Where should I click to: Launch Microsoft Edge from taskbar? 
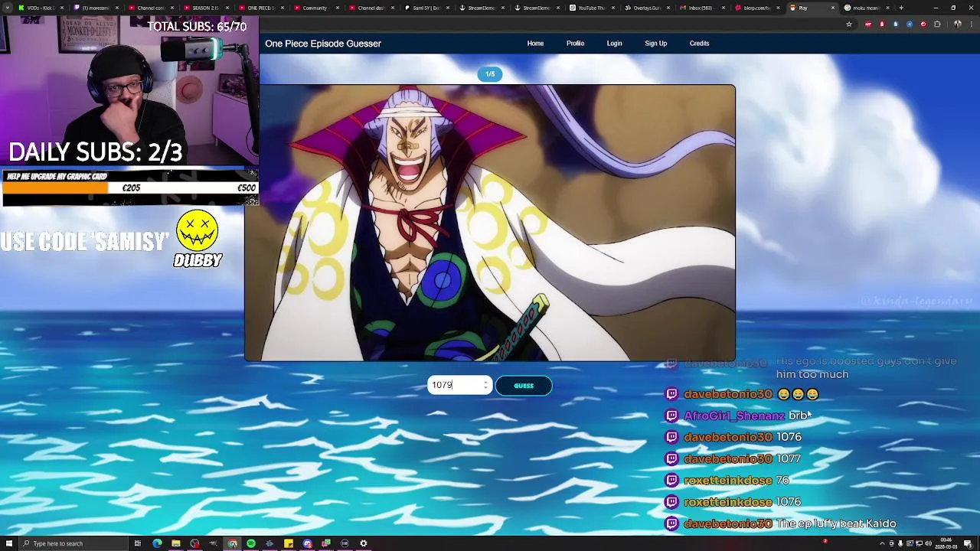(x=157, y=543)
